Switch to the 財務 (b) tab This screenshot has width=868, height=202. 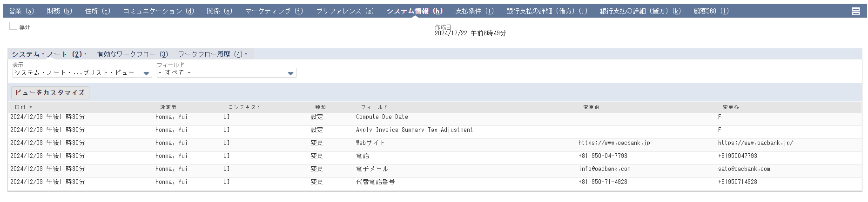tap(59, 11)
